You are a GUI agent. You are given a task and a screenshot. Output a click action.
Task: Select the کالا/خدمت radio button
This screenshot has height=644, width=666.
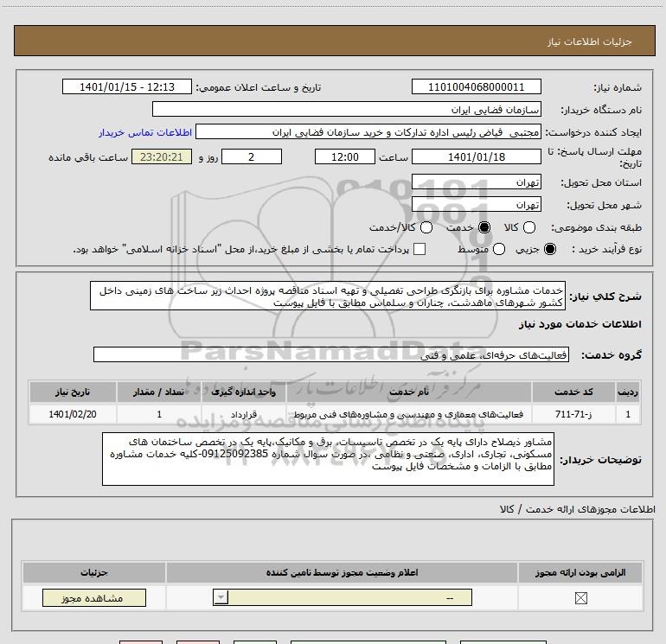tap(426, 227)
